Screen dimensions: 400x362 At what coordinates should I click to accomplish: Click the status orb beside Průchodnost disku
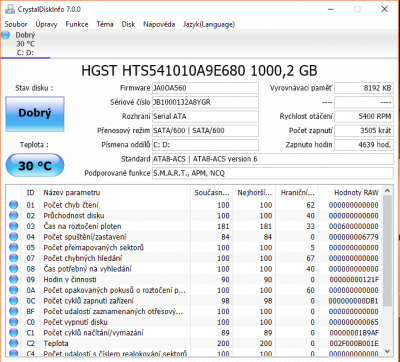tap(14, 216)
